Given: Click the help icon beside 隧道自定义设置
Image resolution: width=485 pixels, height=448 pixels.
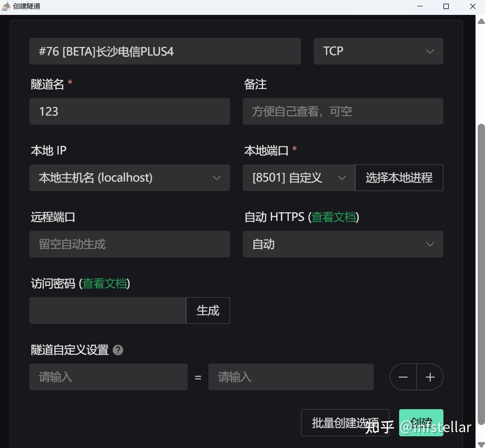Looking at the screenshot, I should click(x=118, y=350).
